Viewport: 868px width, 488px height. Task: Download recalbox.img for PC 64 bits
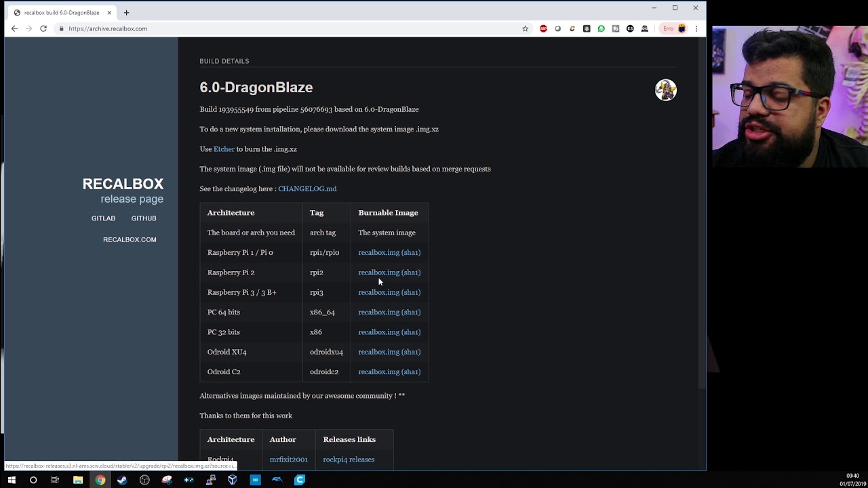pyautogui.click(x=379, y=312)
